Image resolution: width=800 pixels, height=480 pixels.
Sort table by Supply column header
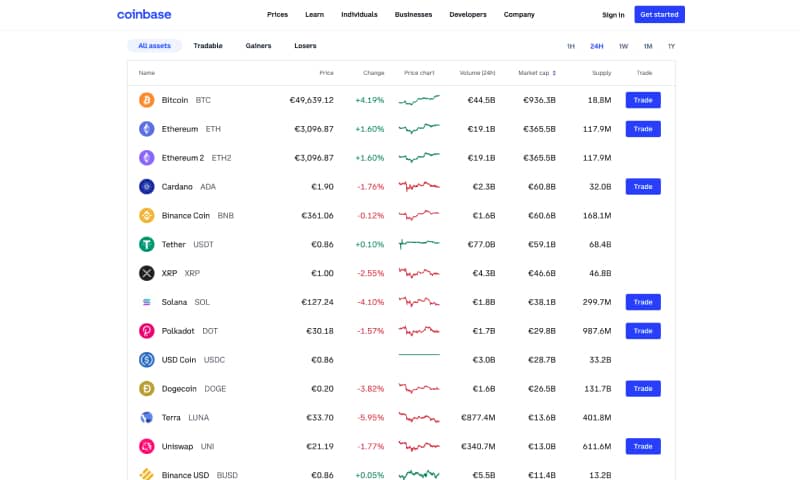click(602, 73)
